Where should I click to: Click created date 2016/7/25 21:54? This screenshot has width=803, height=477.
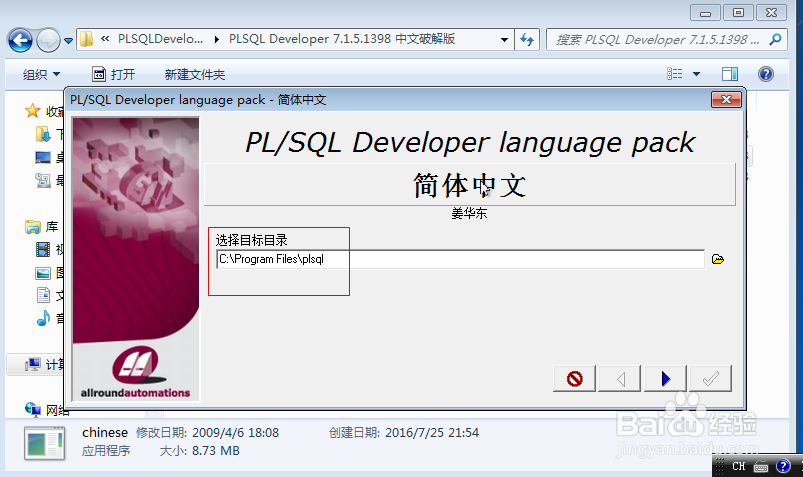(432, 432)
